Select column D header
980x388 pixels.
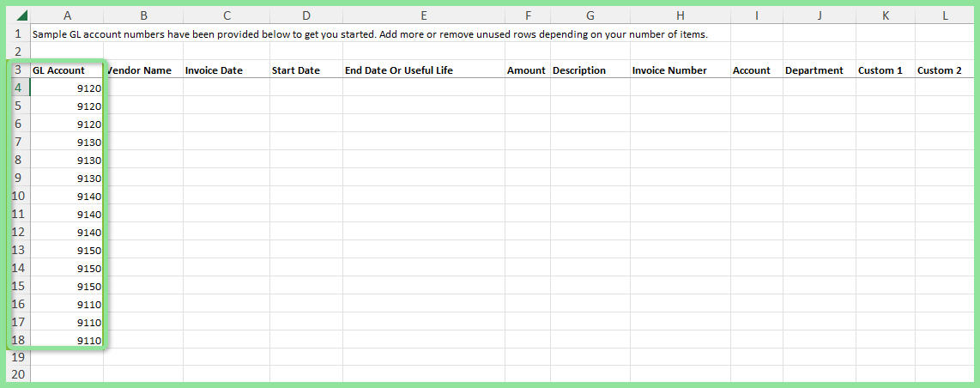[x=305, y=15]
